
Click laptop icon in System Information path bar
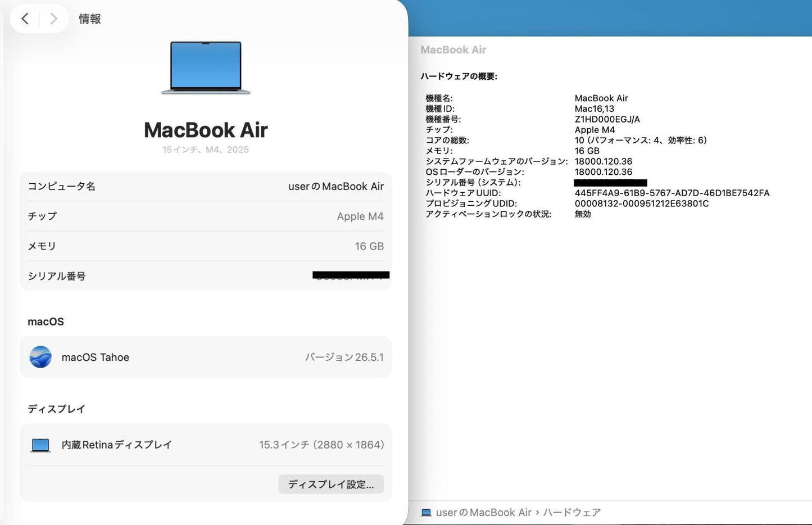pyautogui.click(x=426, y=513)
